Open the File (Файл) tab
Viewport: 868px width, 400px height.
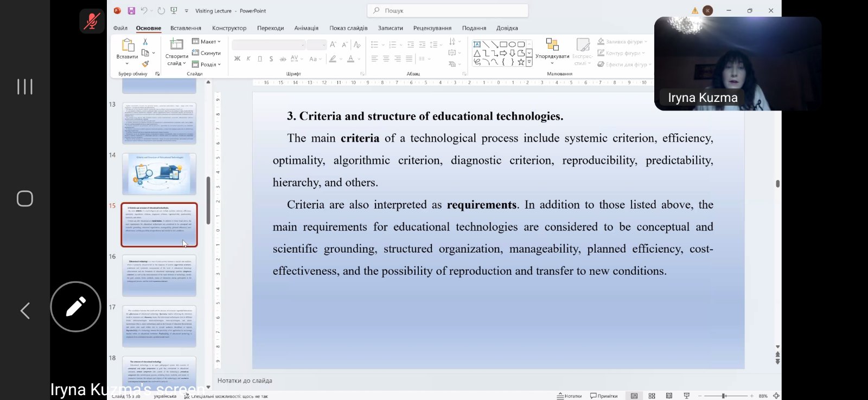pos(120,28)
